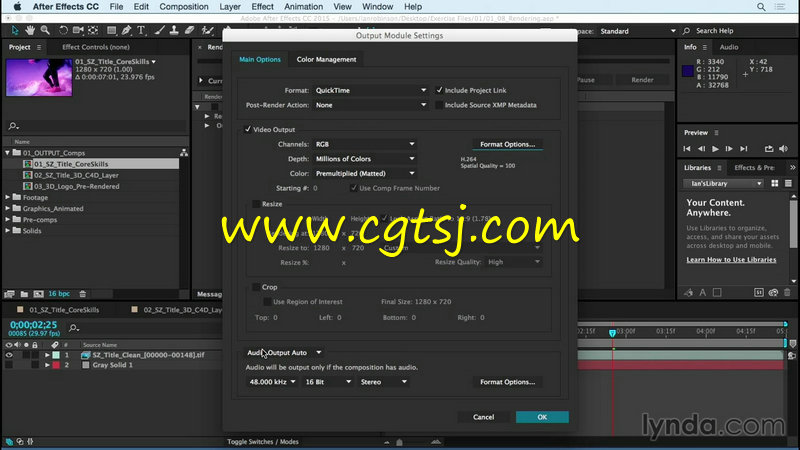Open the Depth dropdown Millions of Colors
This screenshot has width=800, height=450.
pyautogui.click(x=364, y=159)
